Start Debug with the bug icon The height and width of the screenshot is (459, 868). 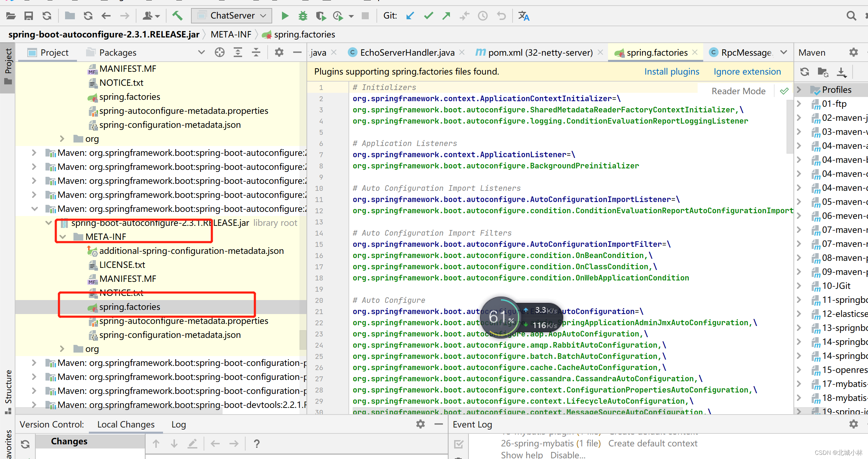[303, 16]
